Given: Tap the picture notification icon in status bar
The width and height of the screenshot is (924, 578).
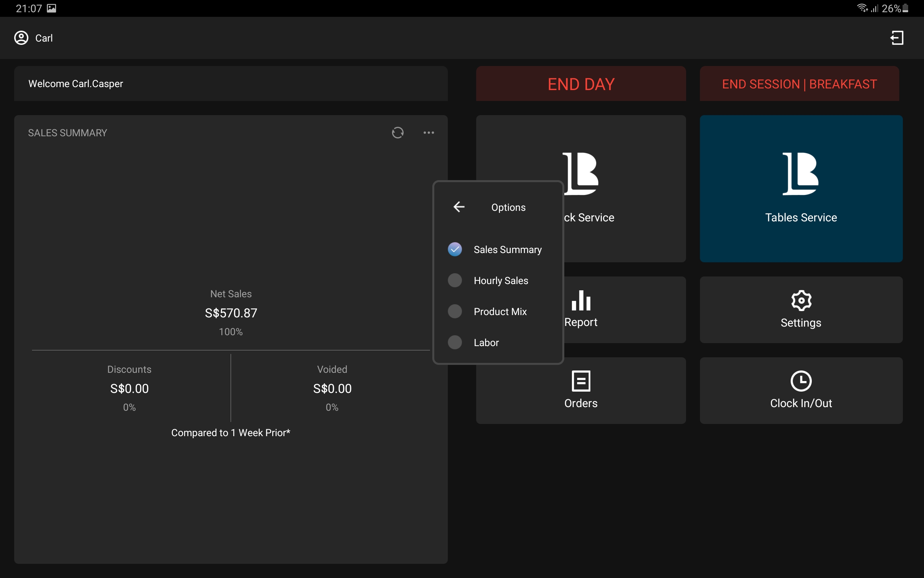Looking at the screenshot, I should coord(51,8).
